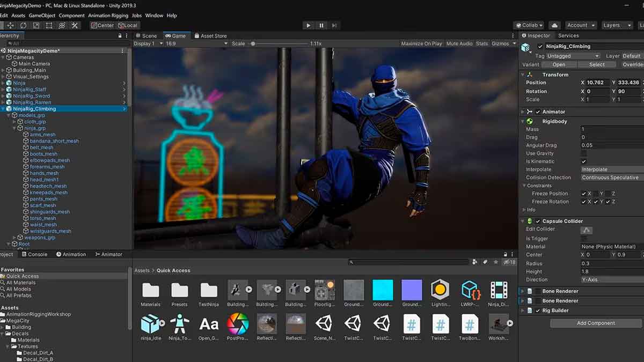Open the Interpolate dropdown

click(x=612, y=169)
